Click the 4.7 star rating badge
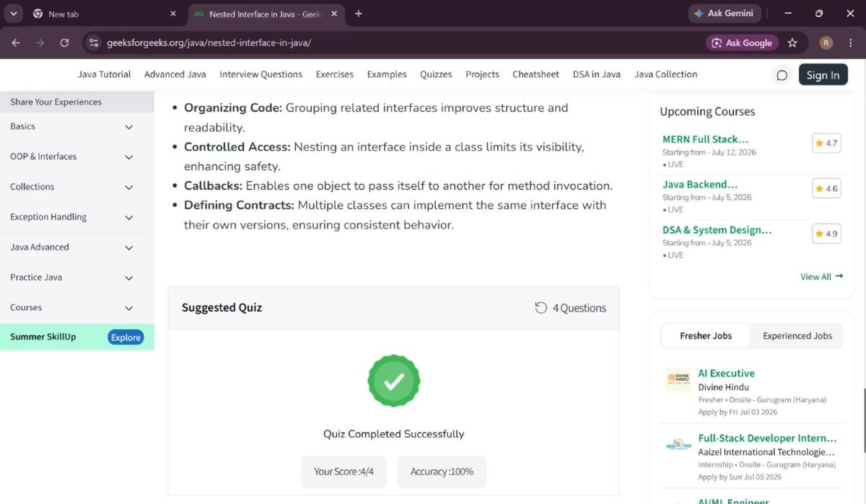The image size is (866, 504). (826, 143)
